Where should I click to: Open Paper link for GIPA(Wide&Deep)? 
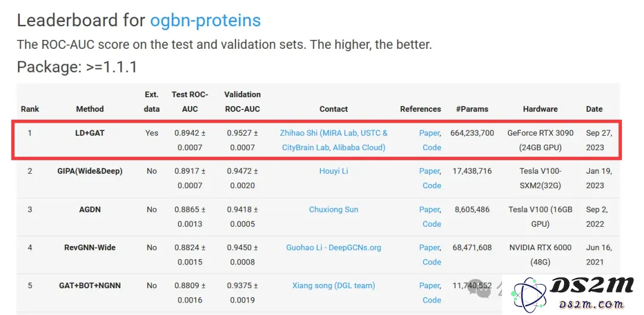coord(429,171)
